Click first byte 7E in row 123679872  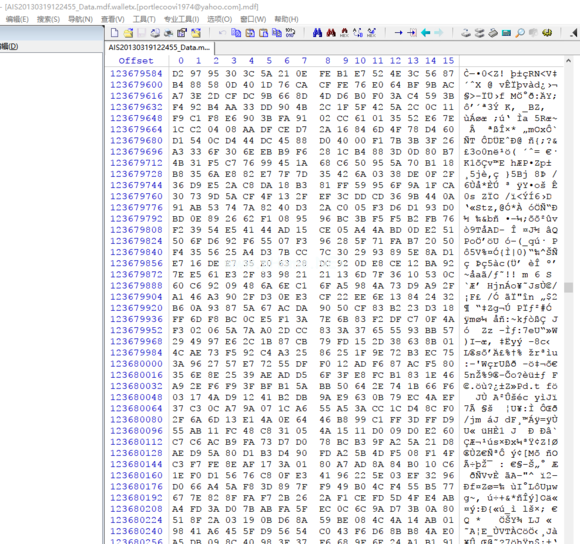point(178,274)
